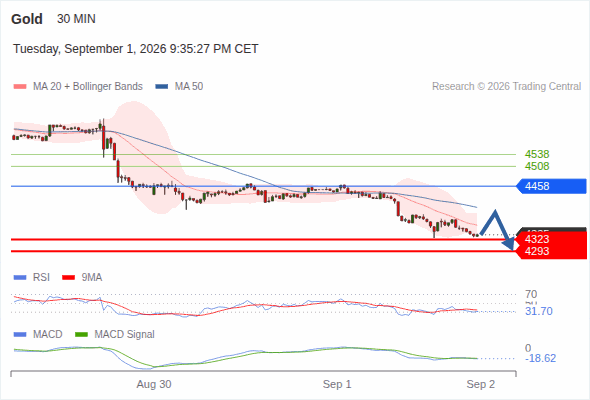Select the 4458 pivot price tag
This screenshot has width=590, height=400.
pos(551,186)
